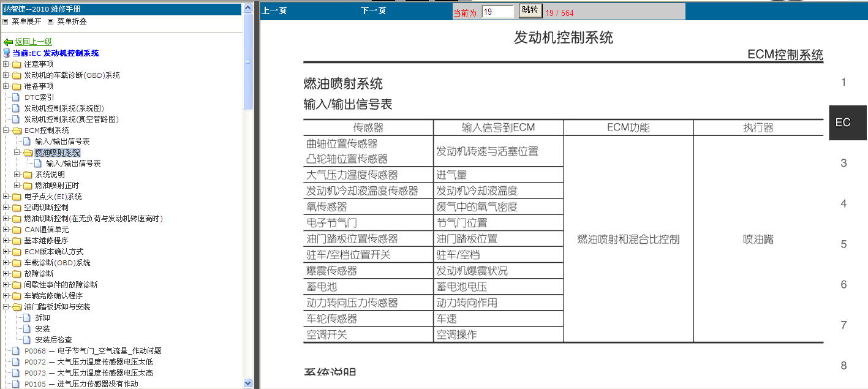This screenshot has width=868, height=389.
Task: Select section tab number 7
Action: (x=843, y=325)
